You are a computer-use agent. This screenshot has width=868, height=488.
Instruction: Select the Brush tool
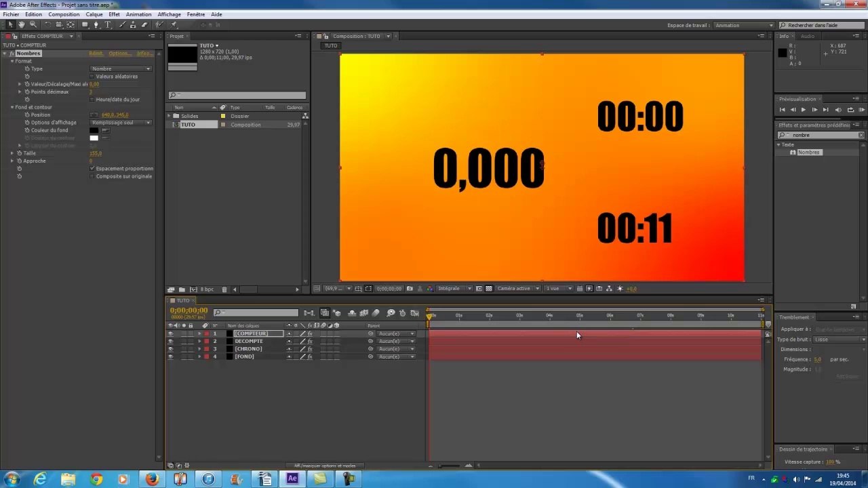pyautogui.click(x=122, y=24)
